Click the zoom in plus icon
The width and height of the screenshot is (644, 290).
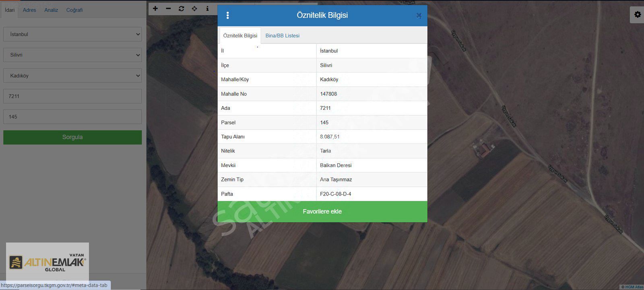[x=155, y=8]
